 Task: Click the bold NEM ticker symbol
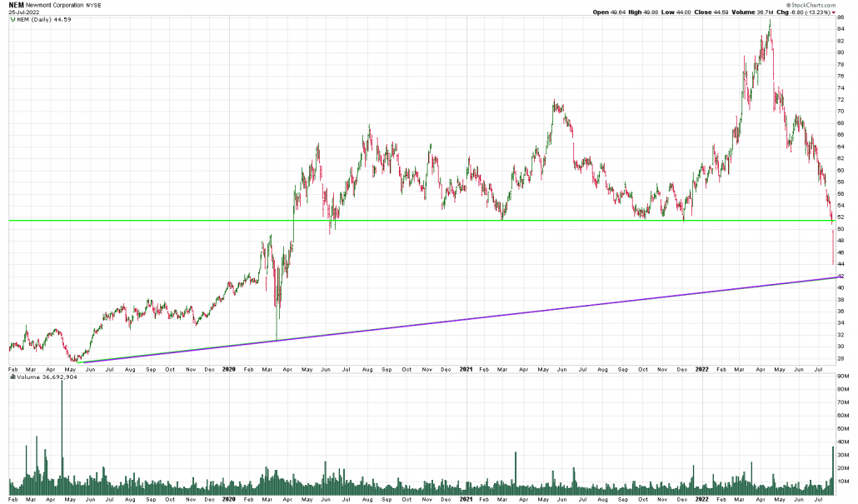16,4
